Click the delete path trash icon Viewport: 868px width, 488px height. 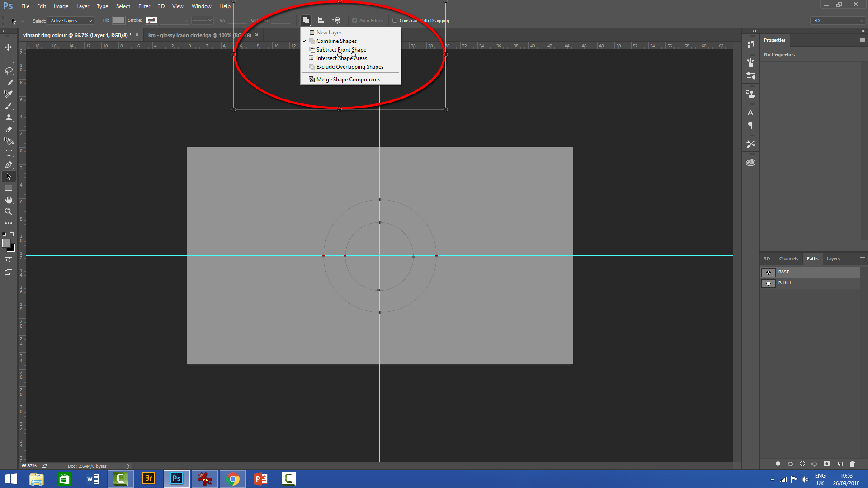[853, 464]
